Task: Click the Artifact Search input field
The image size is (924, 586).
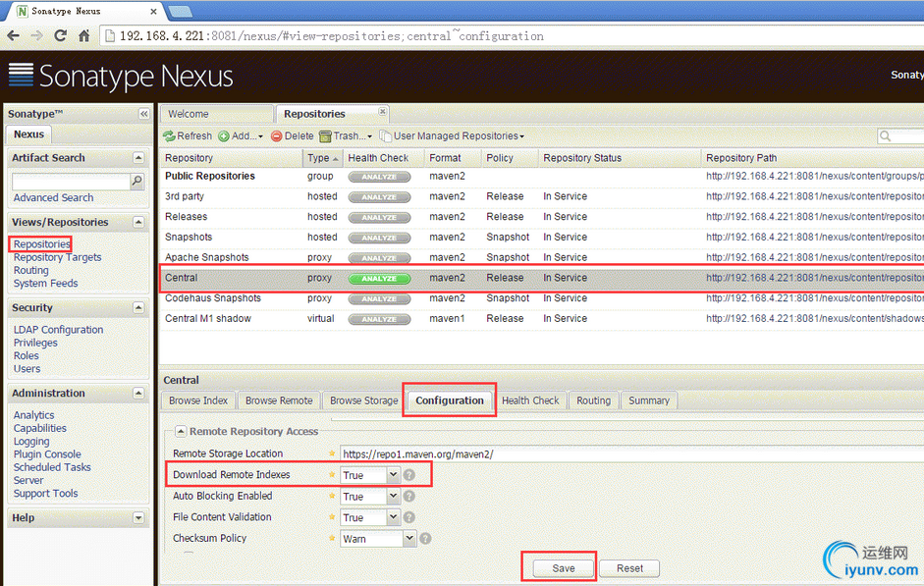Action: tap(71, 182)
